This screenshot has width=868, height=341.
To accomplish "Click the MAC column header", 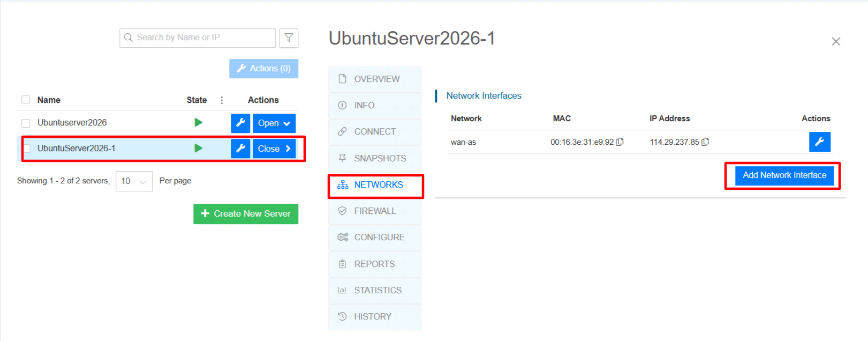I will [562, 118].
